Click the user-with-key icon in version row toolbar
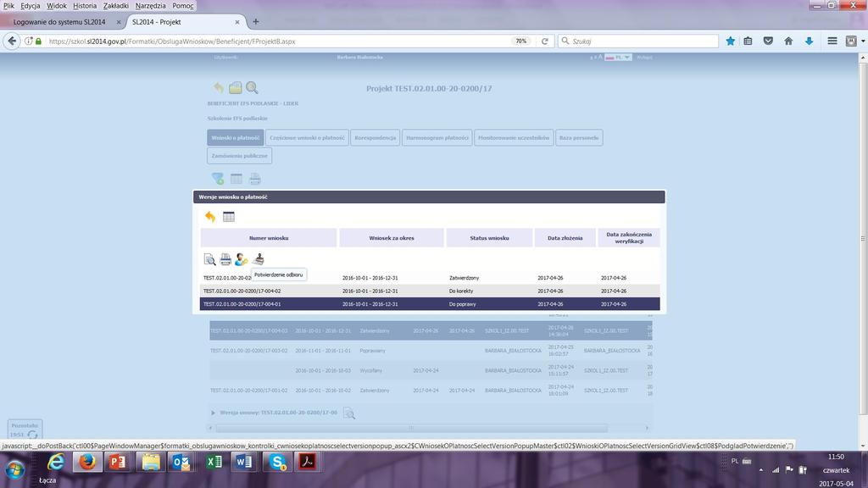This screenshot has width=868, height=488. (242, 259)
